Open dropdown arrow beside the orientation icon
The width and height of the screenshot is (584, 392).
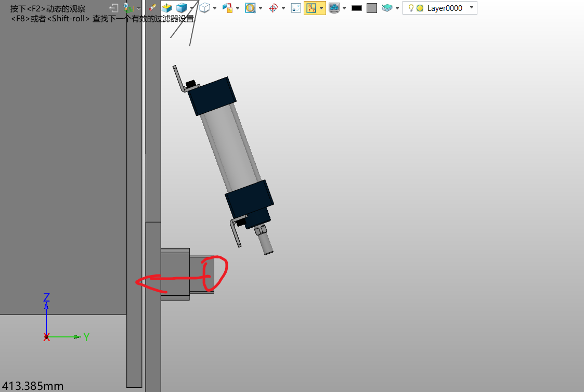(238, 8)
